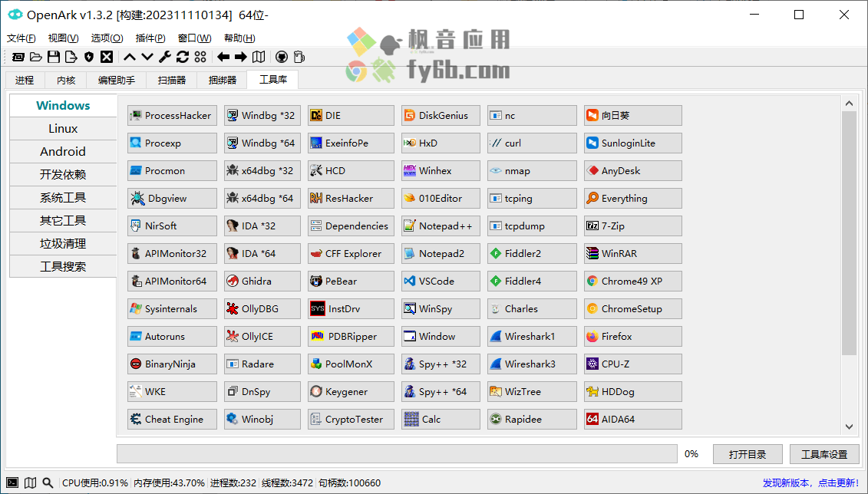
Task: Open the 帮助(H) menu
Action: coord(239,38)
